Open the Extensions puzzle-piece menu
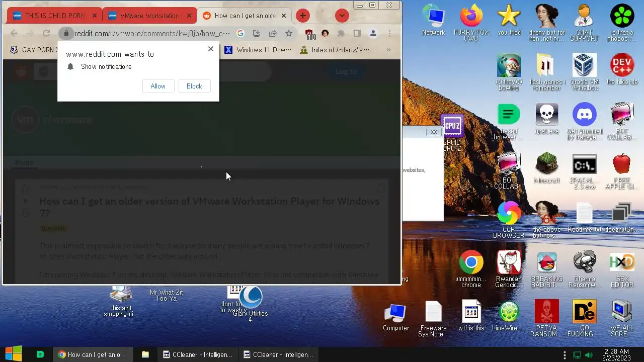 pos(341,33)
